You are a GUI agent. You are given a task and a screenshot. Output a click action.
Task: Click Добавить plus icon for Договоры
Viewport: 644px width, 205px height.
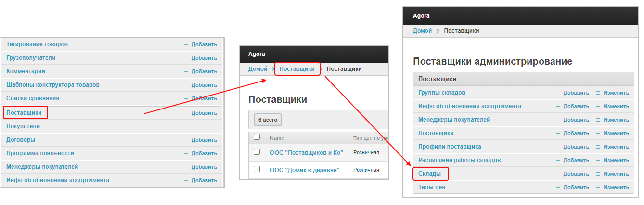(186, 140)
